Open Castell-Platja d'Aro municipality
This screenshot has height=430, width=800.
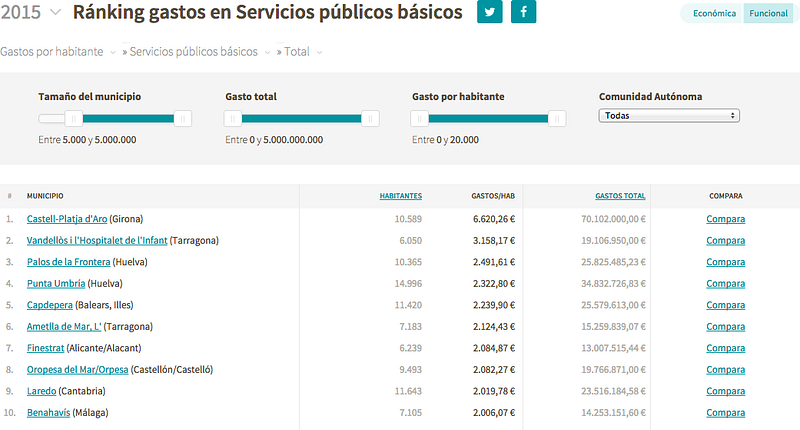click(x=67, y=219)
